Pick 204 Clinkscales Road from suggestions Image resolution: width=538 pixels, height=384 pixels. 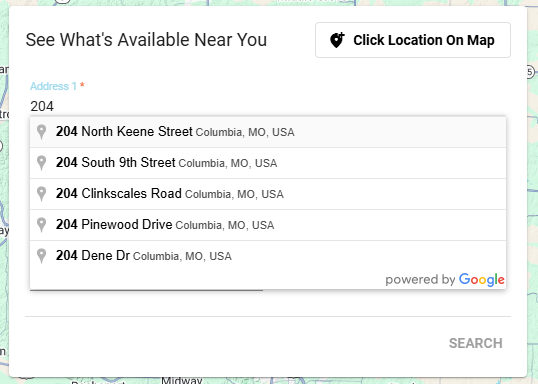[268, 194]
